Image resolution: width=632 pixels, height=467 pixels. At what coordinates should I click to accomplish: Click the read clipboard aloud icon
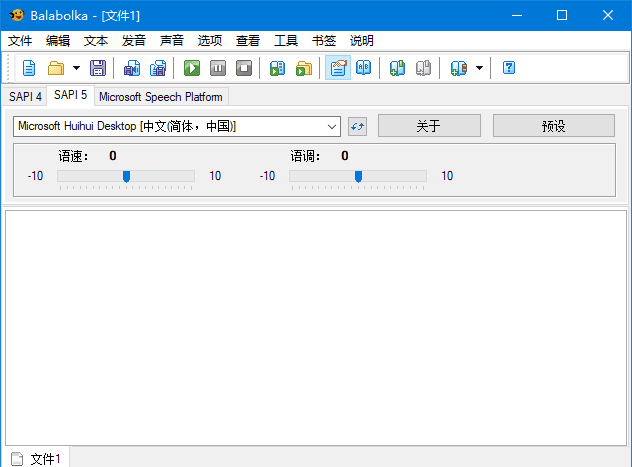pos(277,68)
